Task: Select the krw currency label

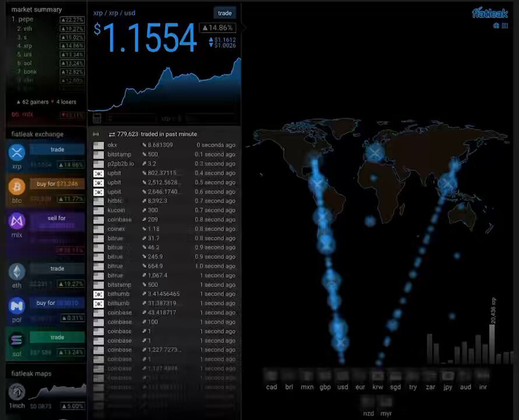Action: coord(378,387)
